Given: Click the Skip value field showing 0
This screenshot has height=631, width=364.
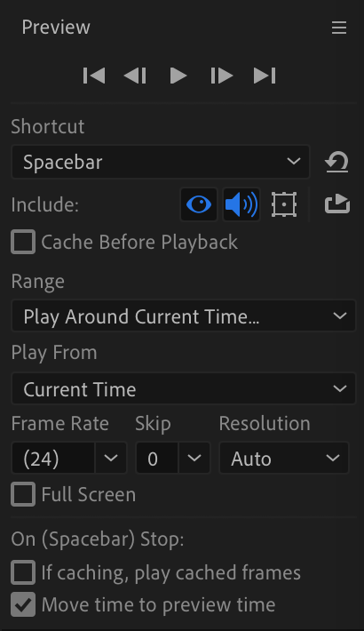Looking at the screenshot, I should [x=157, y=458].
